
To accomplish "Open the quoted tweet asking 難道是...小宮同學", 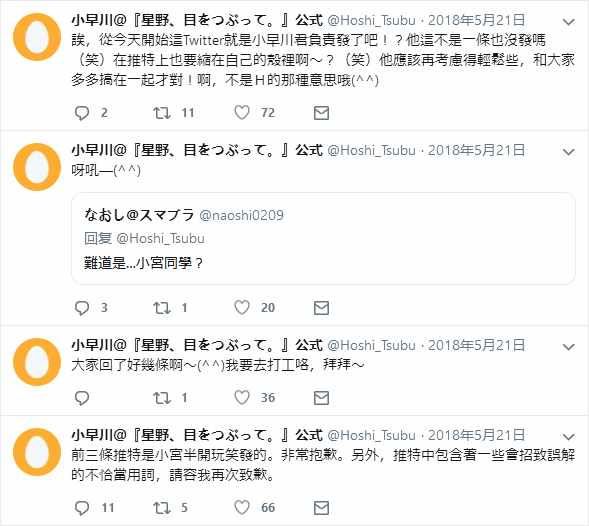I will point(323,239).
